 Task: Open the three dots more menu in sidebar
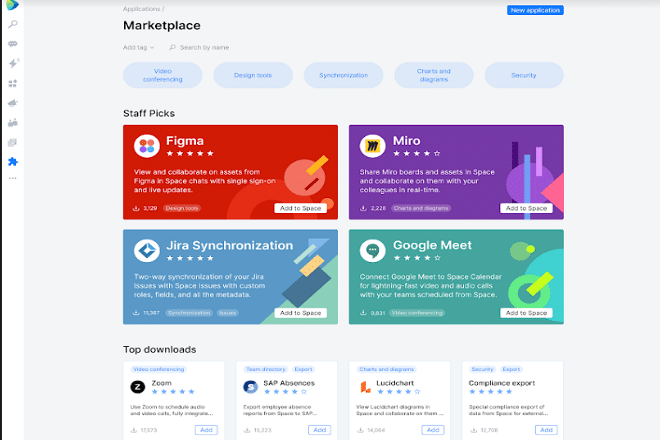(x=13, y=179)
